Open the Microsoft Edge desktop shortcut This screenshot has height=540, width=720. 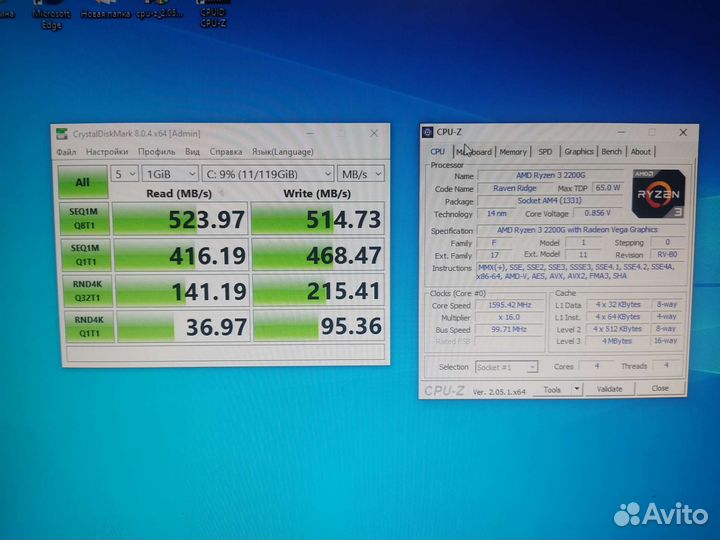(51, 14)
